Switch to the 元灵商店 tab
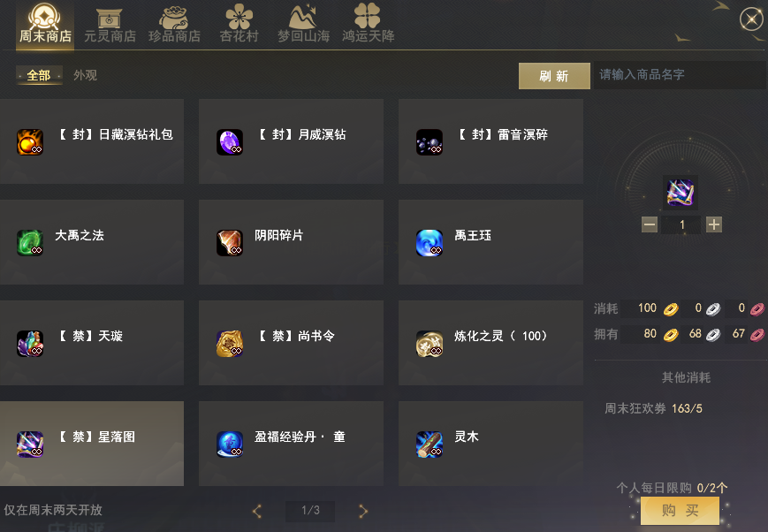This screenshot has width=768, height=532. click(110, 26)
